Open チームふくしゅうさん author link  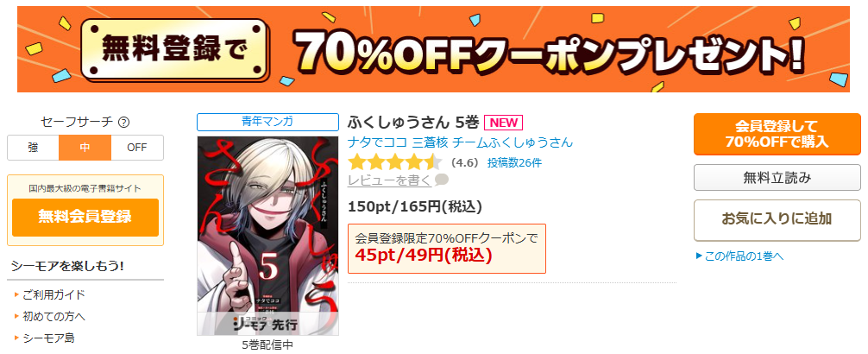513,142
